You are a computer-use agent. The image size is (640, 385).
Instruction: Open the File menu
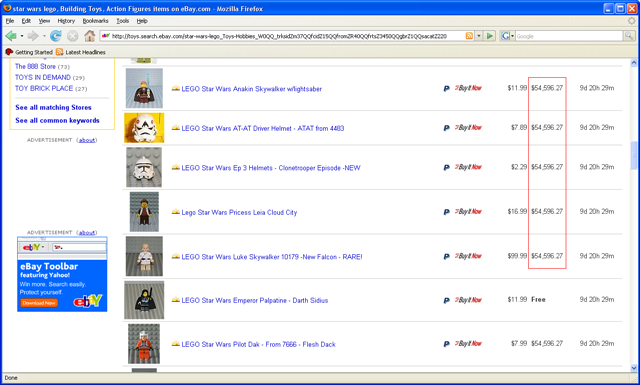10,21
